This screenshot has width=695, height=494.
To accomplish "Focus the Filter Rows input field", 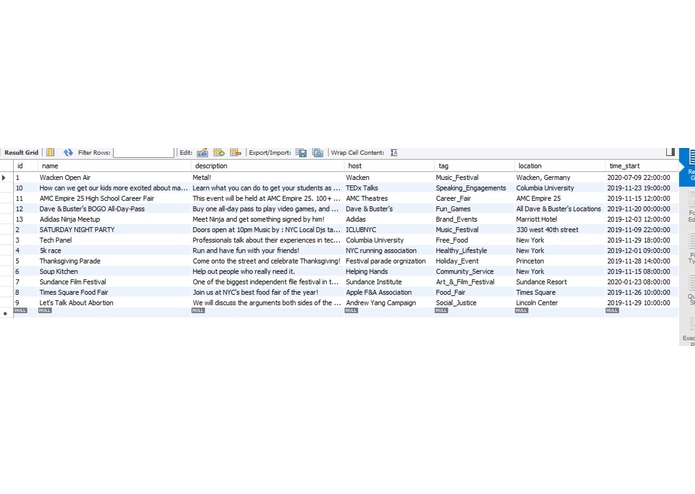I will coord(144,152).
